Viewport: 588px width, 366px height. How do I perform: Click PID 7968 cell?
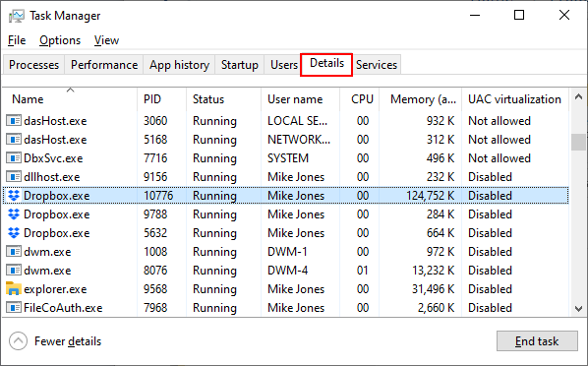tap(155, 308)
